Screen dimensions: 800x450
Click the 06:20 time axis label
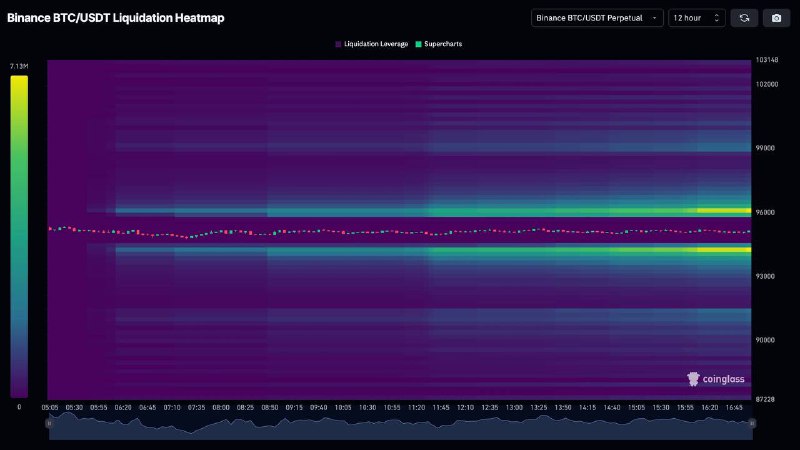(123, 408)
